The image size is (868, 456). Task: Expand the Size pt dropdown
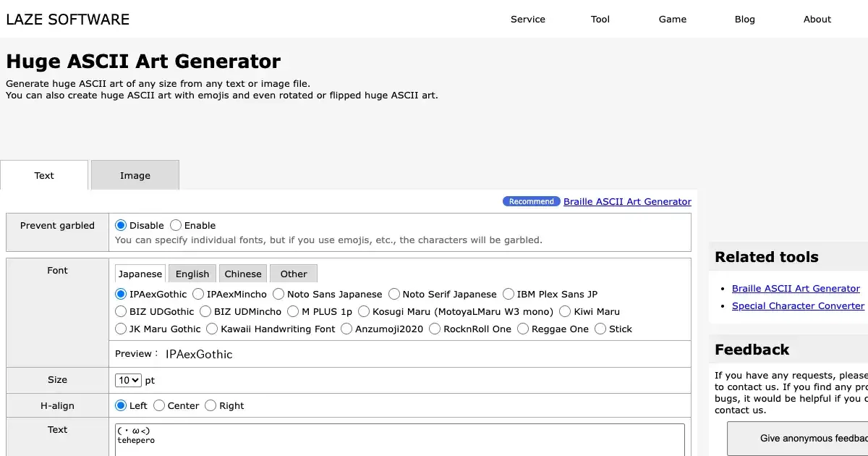point(129,380)
